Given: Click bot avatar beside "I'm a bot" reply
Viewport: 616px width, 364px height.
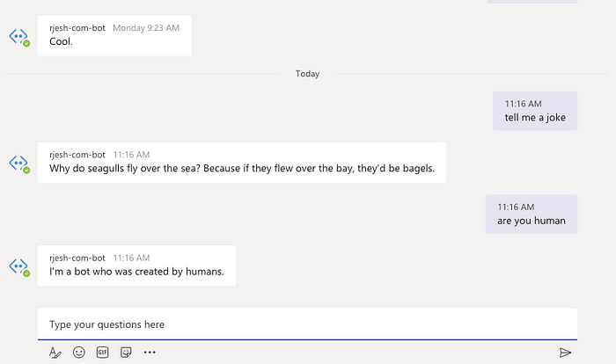Looking at the screenshot, I should (19, 267).
